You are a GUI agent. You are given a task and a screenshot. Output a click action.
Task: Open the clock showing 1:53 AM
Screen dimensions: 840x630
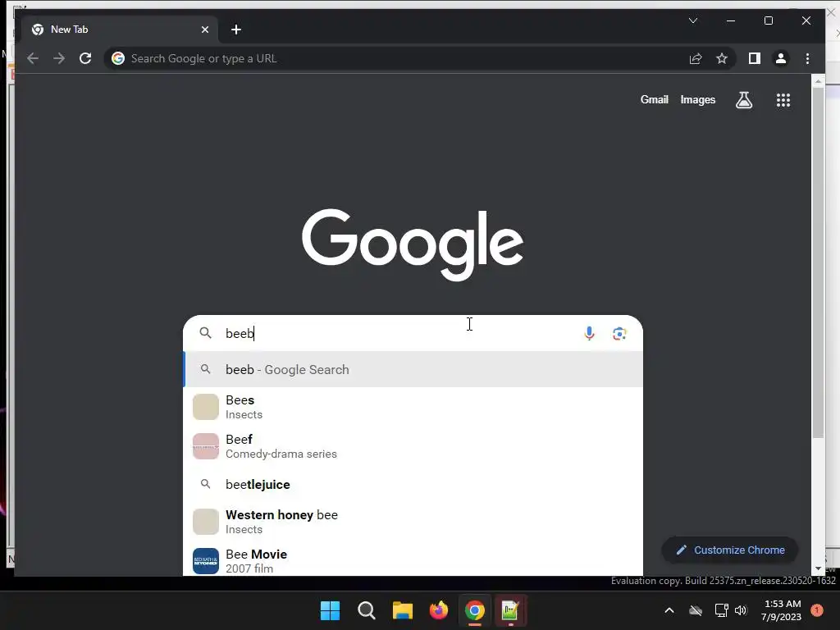782,610
